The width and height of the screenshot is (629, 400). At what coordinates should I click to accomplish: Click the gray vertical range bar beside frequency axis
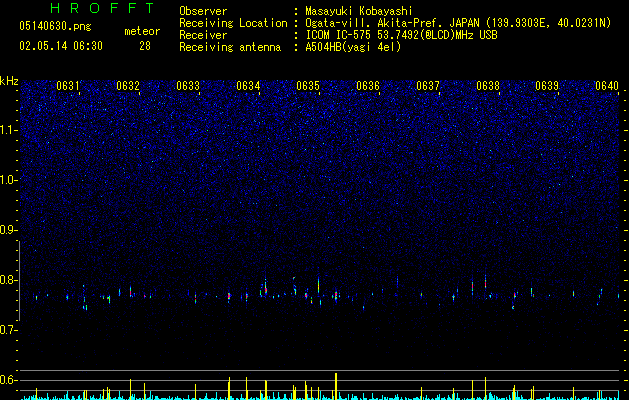[x=19, y=280]
